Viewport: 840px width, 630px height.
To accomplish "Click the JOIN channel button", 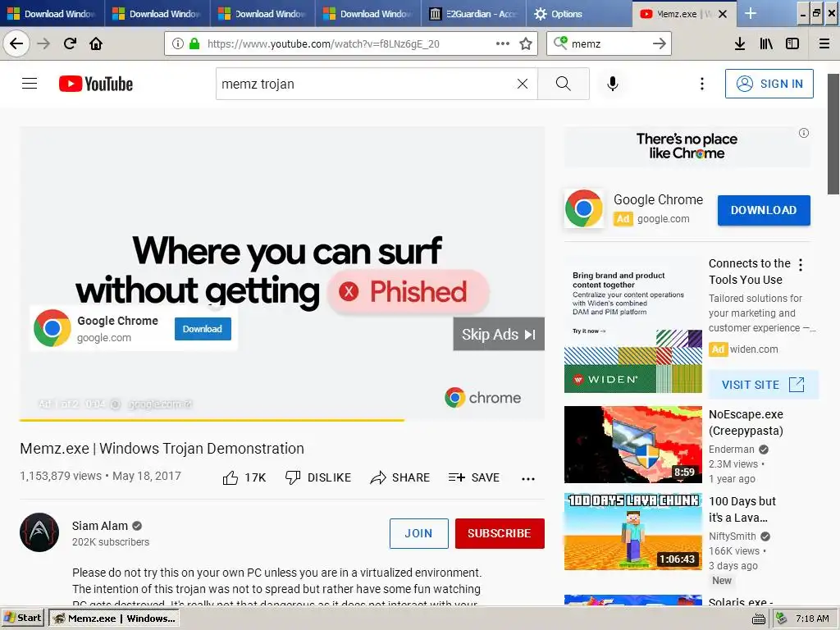I will [x=419, y=533].
